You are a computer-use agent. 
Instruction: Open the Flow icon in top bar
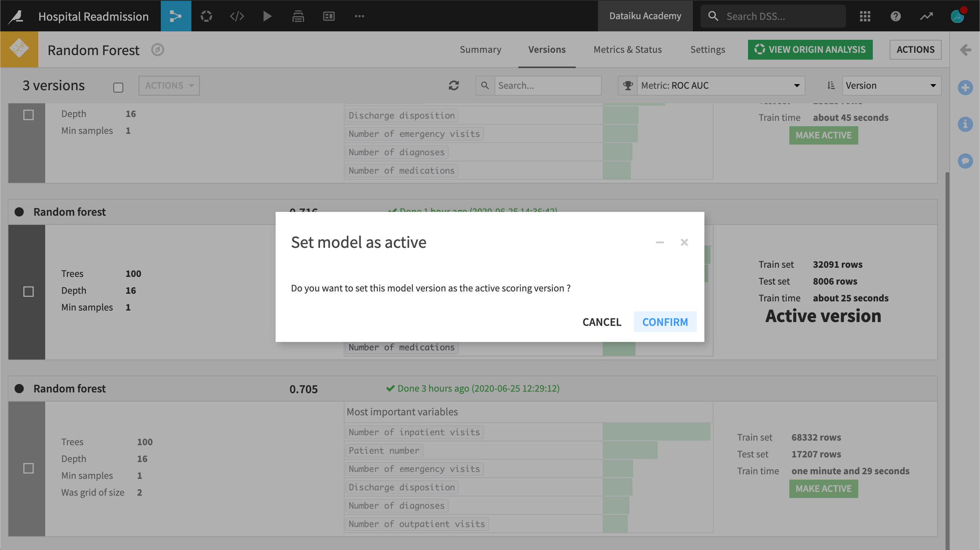coord(176,16)
